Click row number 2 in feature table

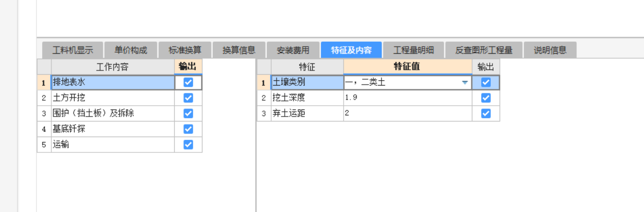click(264, 98)
